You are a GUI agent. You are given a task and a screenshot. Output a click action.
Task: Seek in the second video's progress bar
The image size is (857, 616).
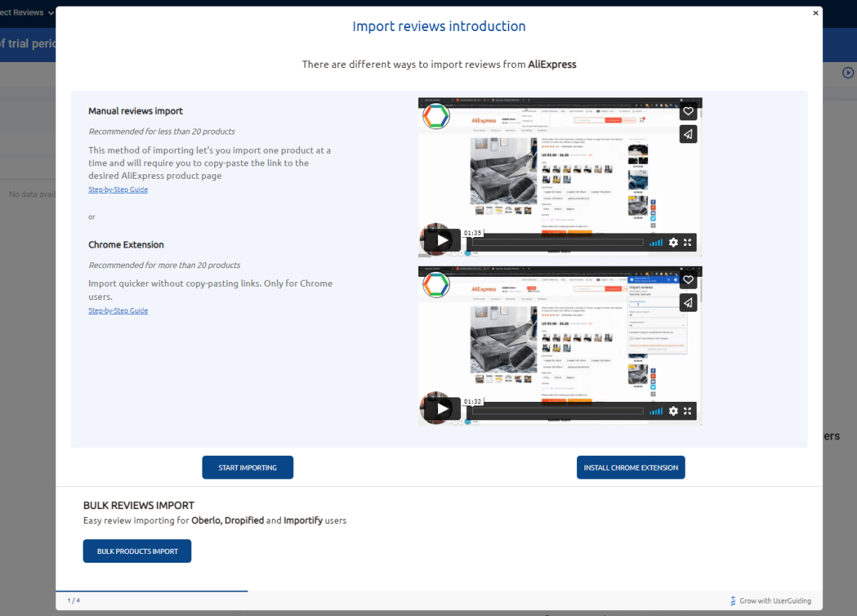(556, 411)
